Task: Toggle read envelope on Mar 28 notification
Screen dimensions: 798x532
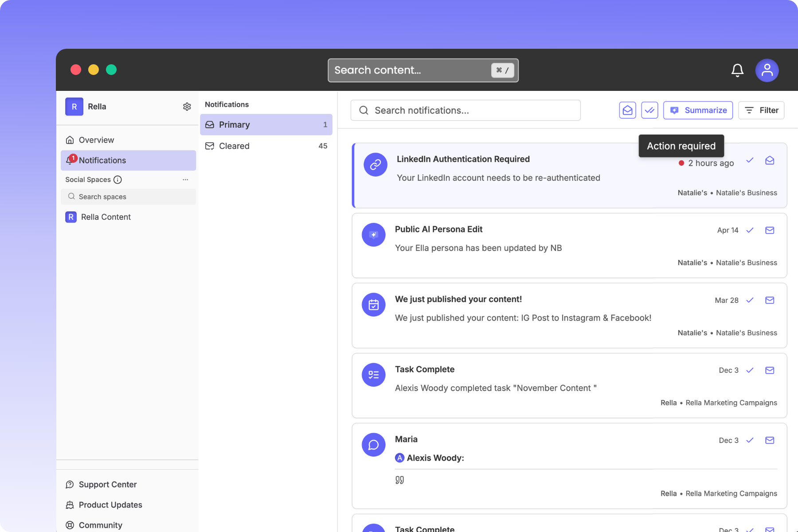Action: coord(770,300)
